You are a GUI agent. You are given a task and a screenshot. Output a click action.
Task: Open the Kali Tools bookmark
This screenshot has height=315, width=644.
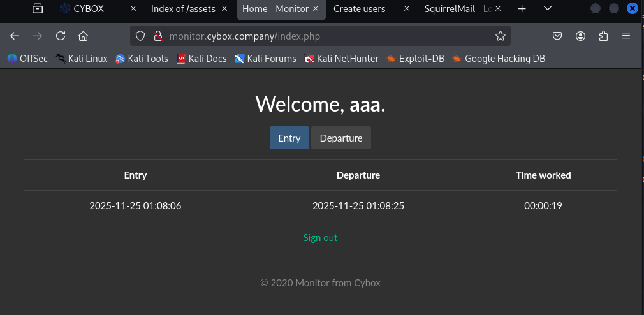142,59
